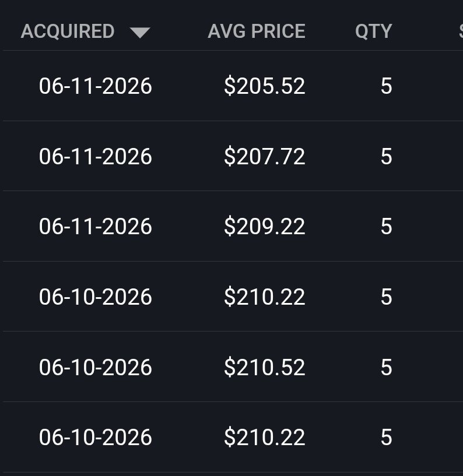Sort by the AVG PRICE column header
The height and width of the screenshot is (476, 463).
click(257, 31)
